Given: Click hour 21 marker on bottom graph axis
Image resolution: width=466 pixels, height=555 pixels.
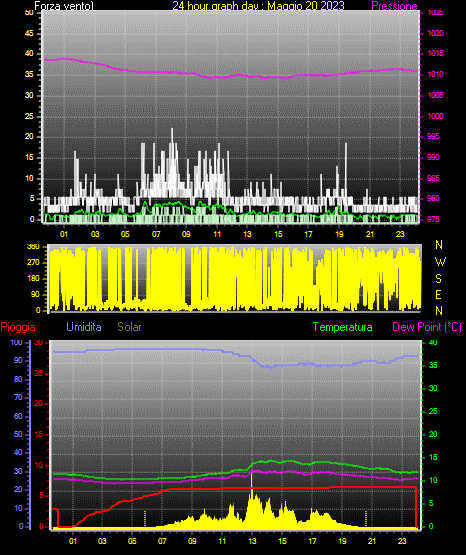Looking at the screenshot, I should tap(372, 541).
